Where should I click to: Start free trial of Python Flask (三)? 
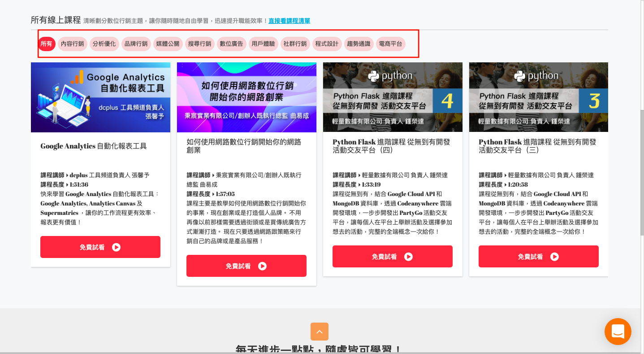[539, 257]
